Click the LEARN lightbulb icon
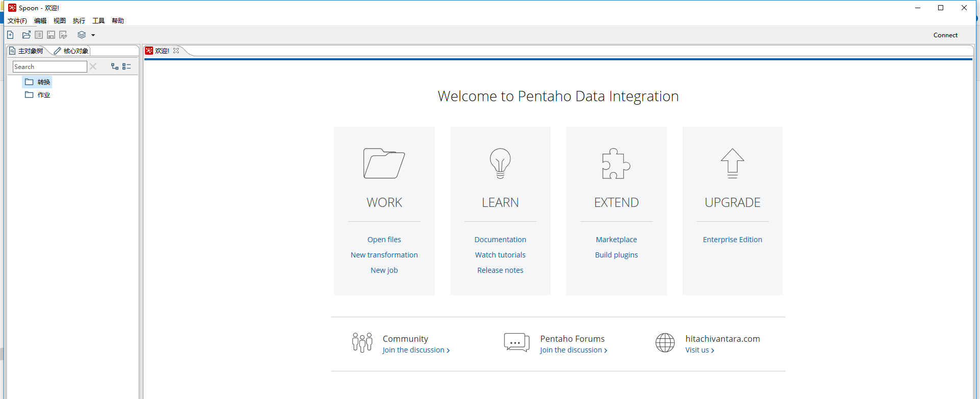980x399 pixels. (x=500, y=163)
